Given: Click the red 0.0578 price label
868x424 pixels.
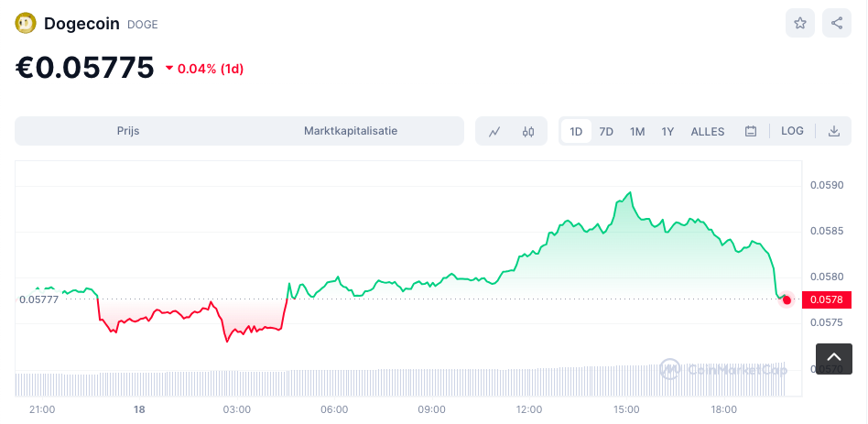Looking at the screenshot, I should tap(827, 300).
